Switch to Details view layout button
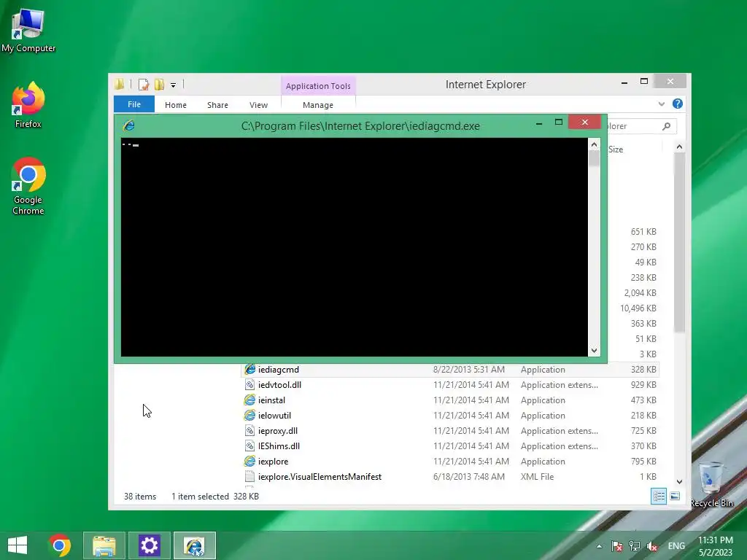Screen dimensions: 747x560 [659, 496]
